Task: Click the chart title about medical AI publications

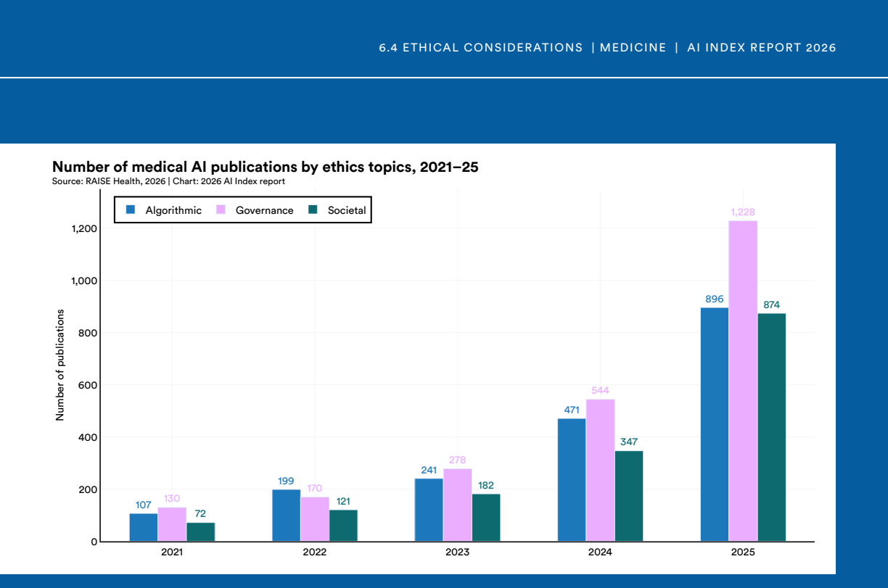Action: point(266,167)
